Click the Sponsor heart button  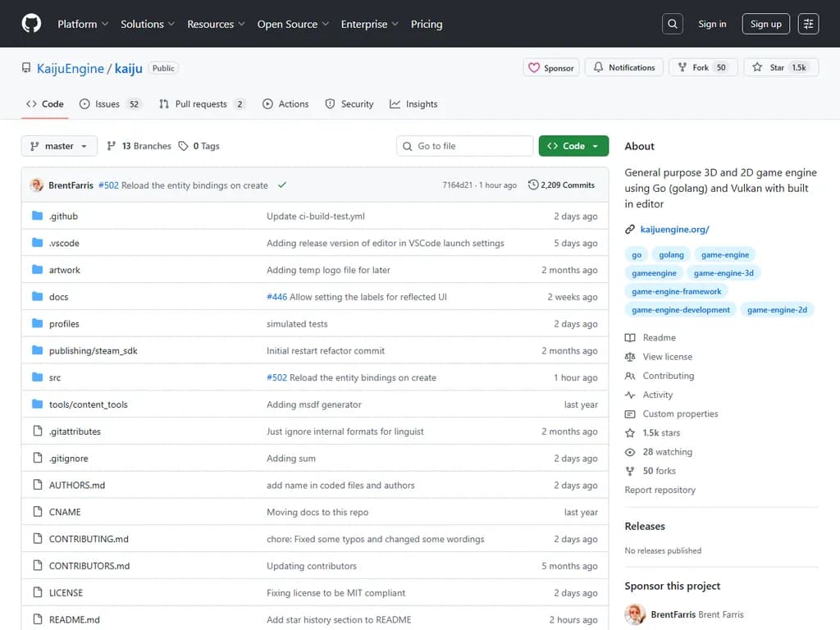[x=551, y=67]
